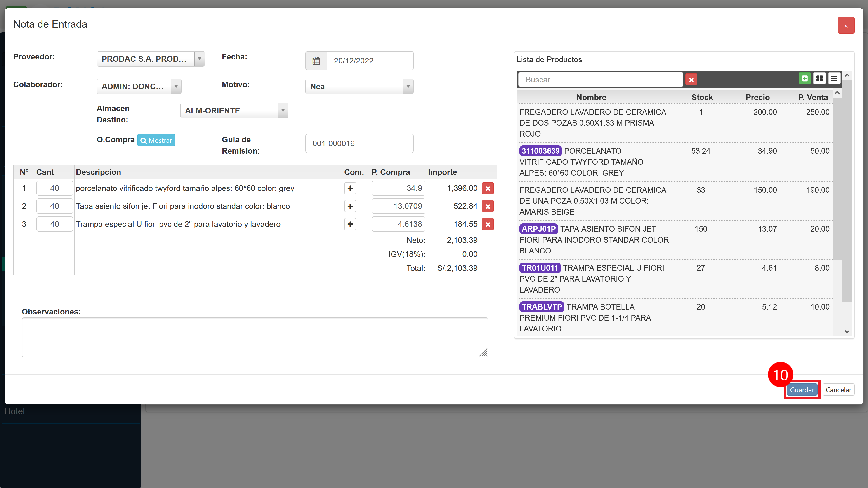Select TRABLVTP TRAMPA BOTELLA product
This screenshot has height=488, width=868.
click(674, 318)
